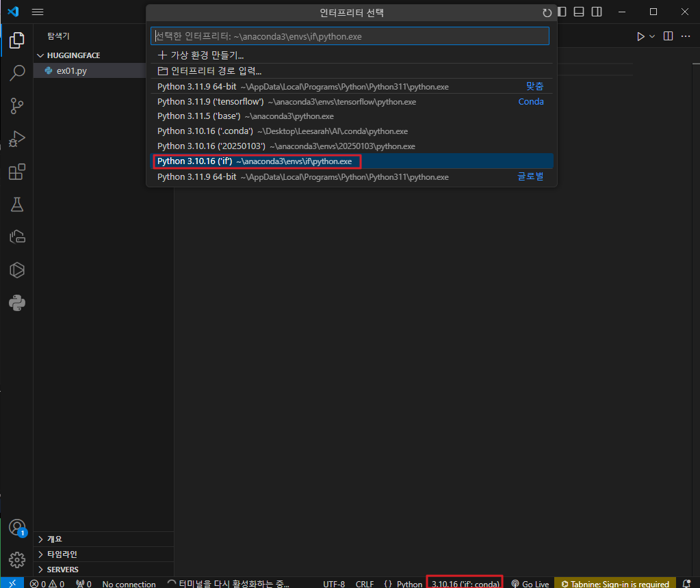The height and width of the screenshot is (588, 700).
Task: Focus the interpreter search input field
Action: [x=350, y=36]
